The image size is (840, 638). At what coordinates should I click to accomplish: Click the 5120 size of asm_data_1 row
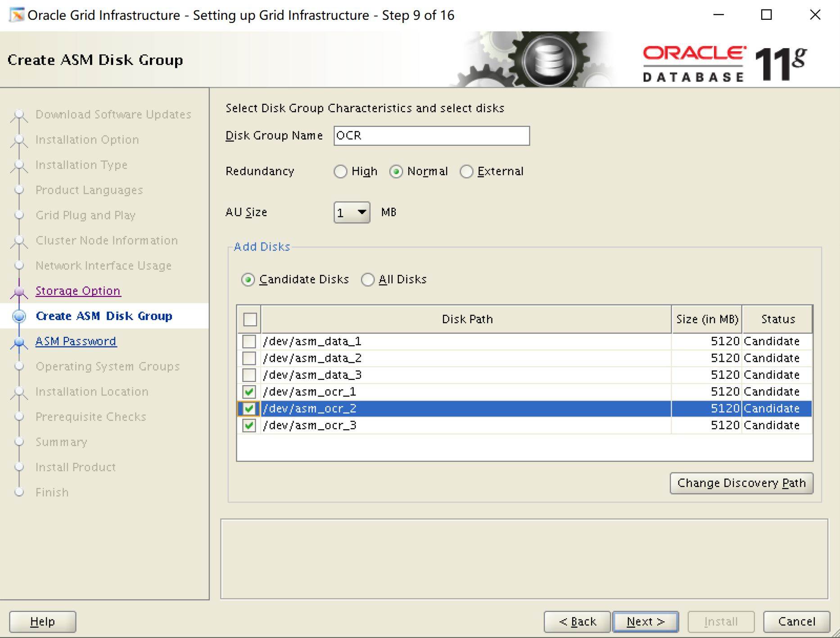pyautogui.click(x=725, y=341)
